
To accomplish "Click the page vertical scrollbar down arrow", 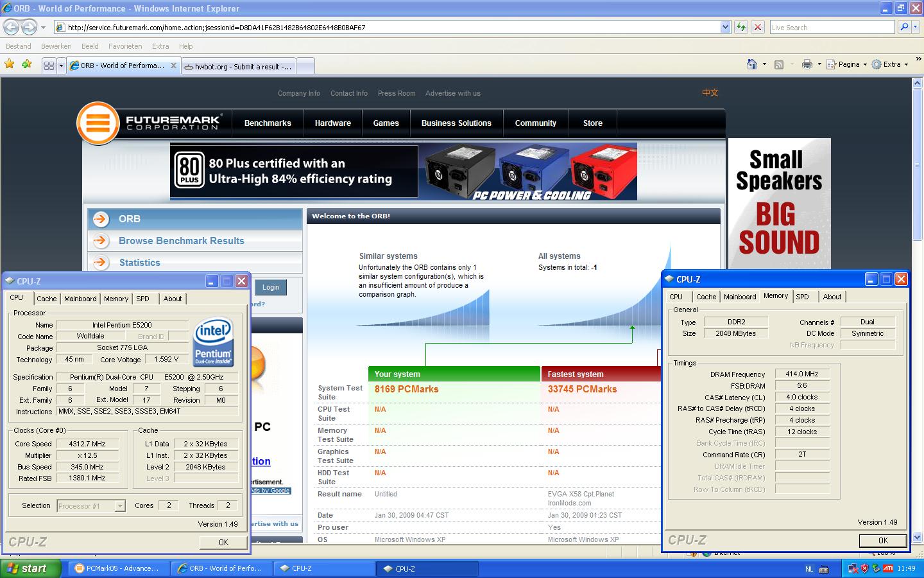I will point(917,538).
